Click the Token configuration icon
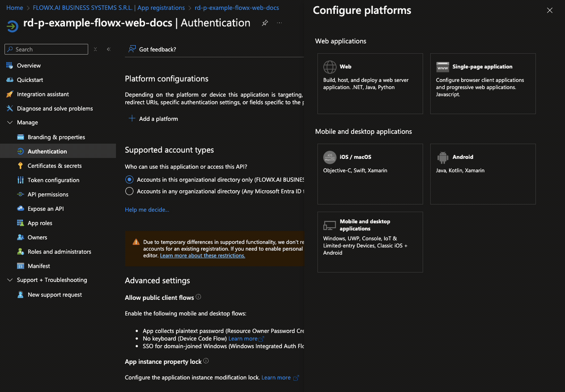The height and width of the screenshot is (392, 565). [x=20, y=180]
